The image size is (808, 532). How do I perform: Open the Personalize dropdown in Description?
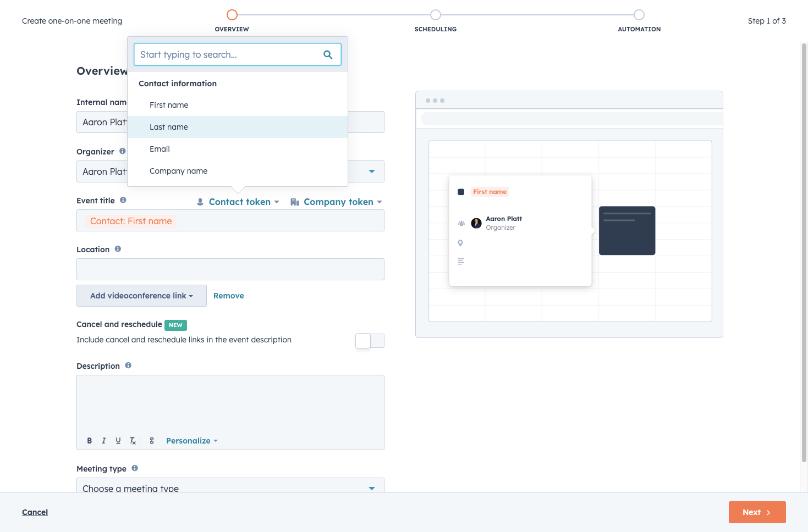coord(192,441)
